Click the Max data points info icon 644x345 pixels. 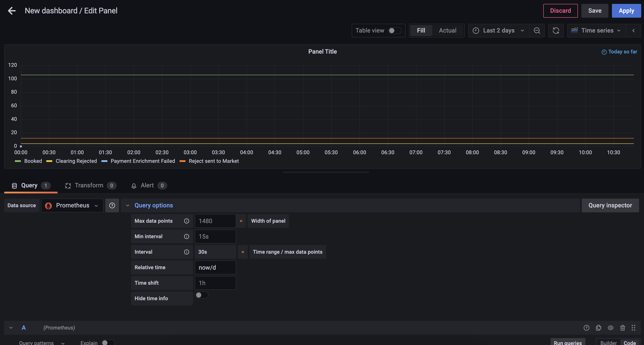click(x=186, y=221)
